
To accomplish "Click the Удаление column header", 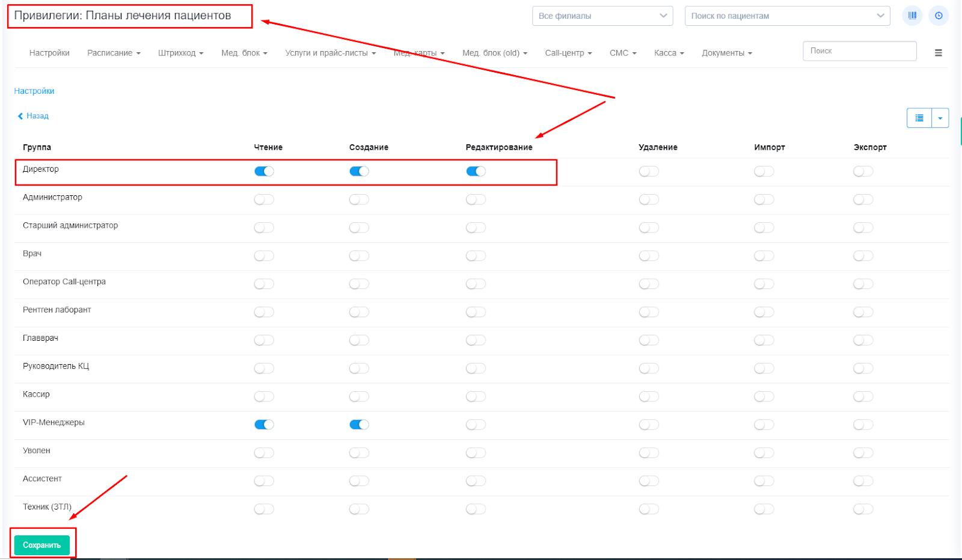I will pos(658,147).
